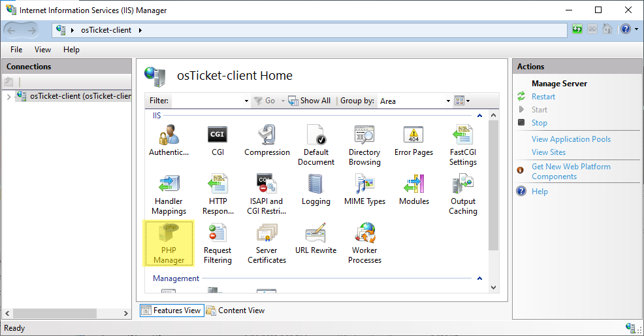Click Restart in Actions pane
Screen dimensions: 644x336
pyautogui.click(x=543, y=97)
